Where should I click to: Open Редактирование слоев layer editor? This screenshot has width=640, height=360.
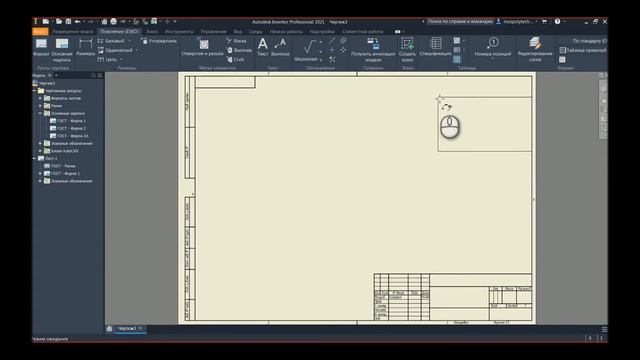(x=535, y=49)
